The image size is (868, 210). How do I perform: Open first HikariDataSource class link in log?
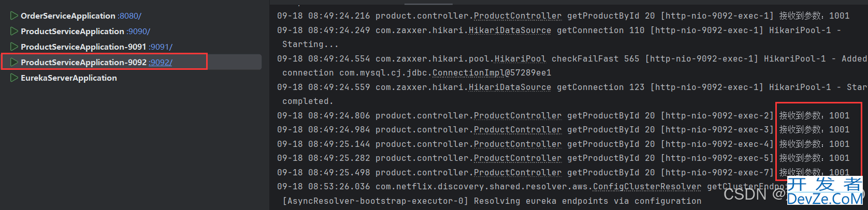click(510, 31)
